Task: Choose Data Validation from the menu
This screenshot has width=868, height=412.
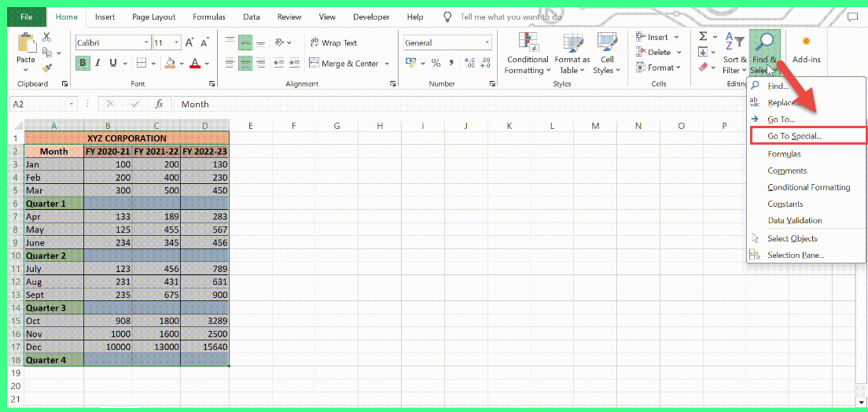Action: [x=806, y=220]
